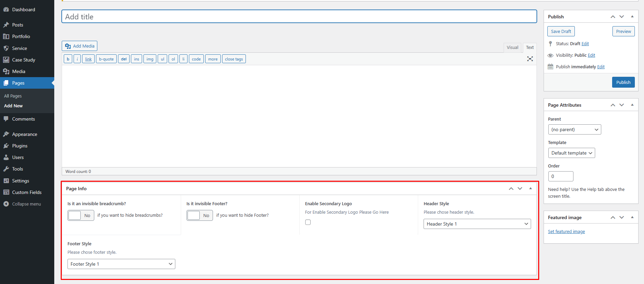Toggle the invisible Footer switch
Screen dimensions: 644x284
point(200,215)
